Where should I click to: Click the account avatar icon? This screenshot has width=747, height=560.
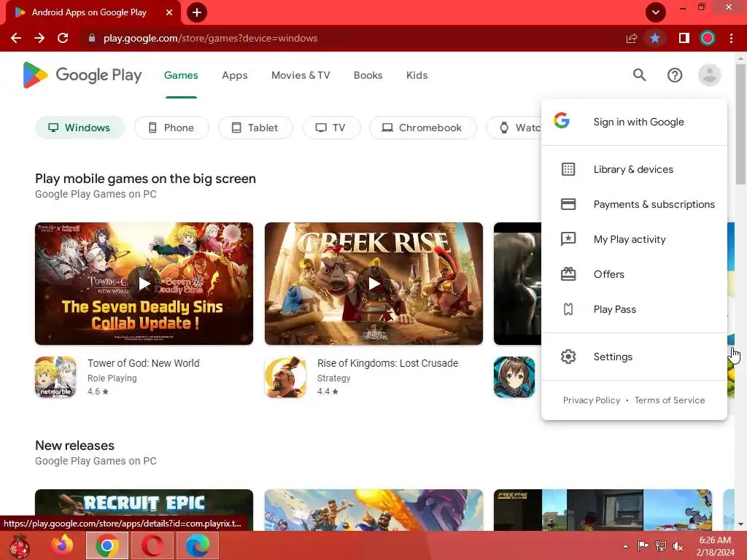coord(709,75)
